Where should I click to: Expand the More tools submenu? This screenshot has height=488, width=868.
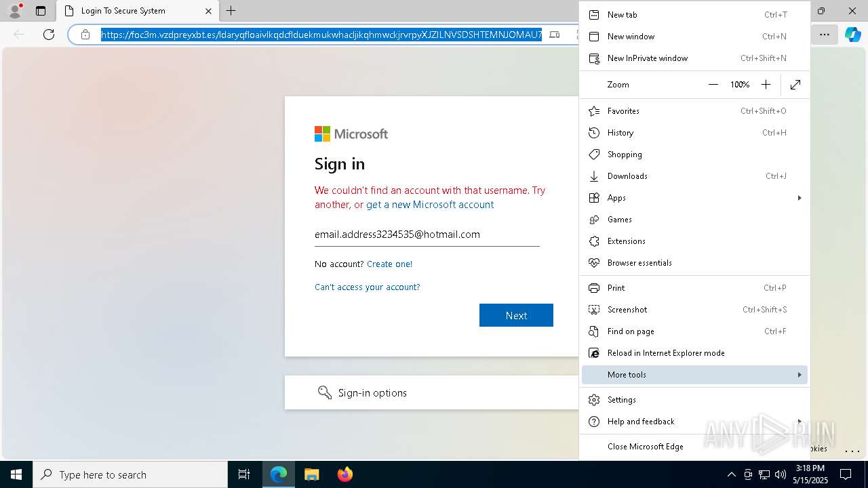pyautogui.click(x=694, y=375)
